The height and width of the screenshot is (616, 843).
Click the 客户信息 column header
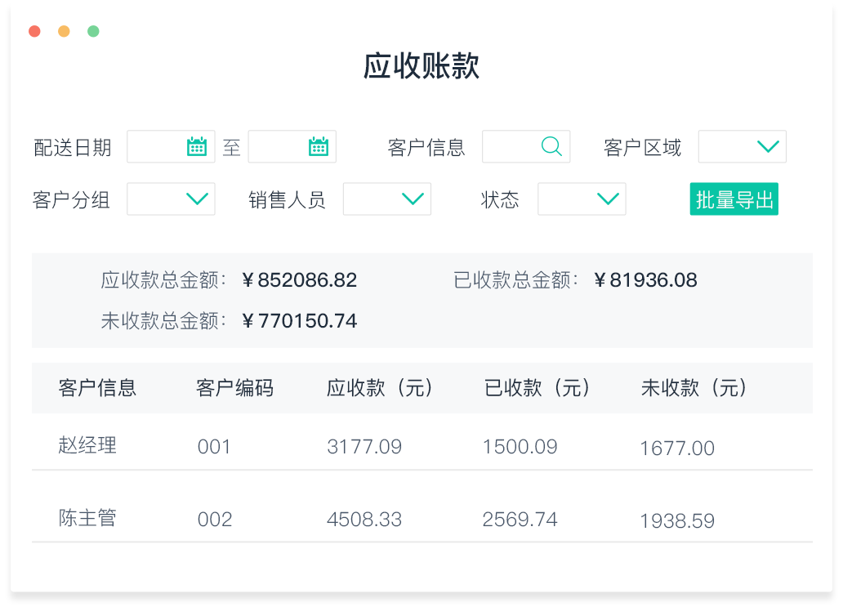click(97, 388)
